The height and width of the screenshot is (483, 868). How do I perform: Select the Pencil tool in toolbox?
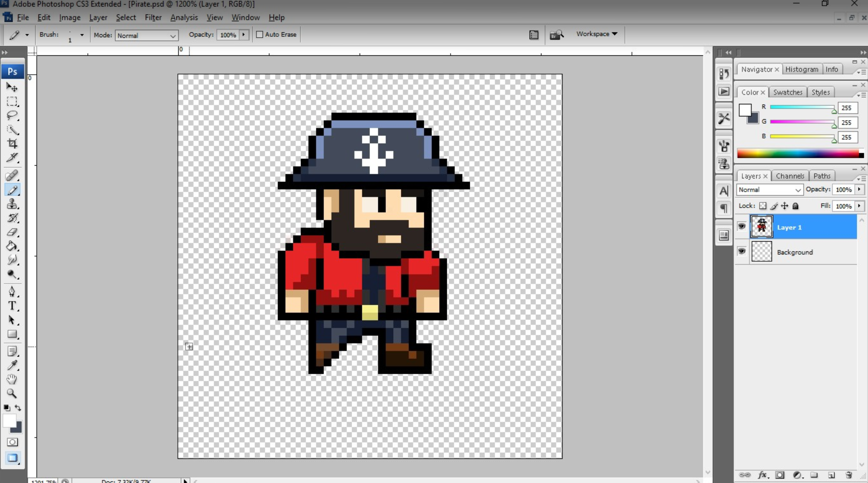point(12,190)
